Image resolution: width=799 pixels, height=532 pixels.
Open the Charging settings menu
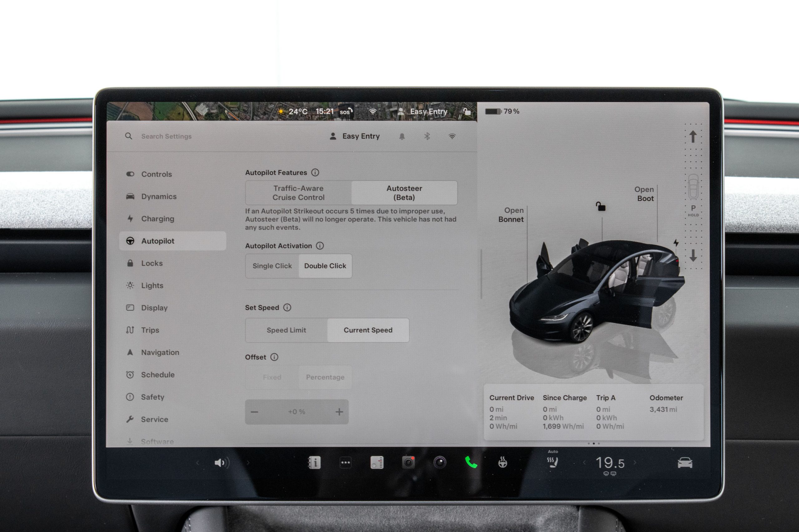tap(158, 219)
